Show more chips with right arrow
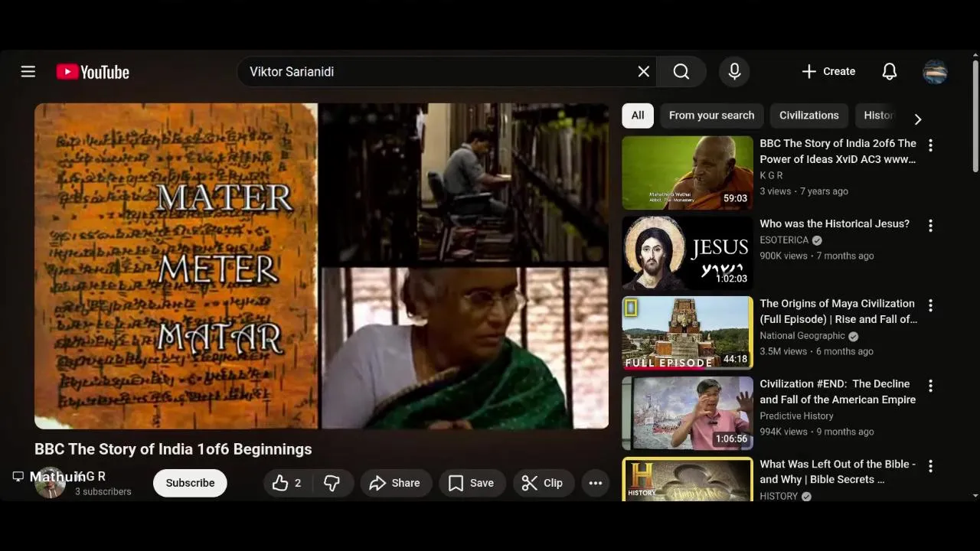Viewport: 980px width, 551px height. coord(918,119)
